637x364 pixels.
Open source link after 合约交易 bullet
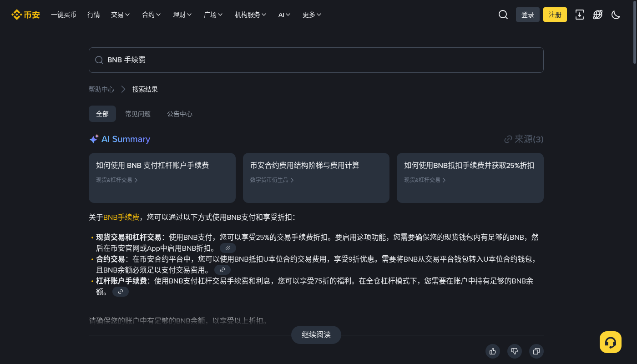[222, 270]
